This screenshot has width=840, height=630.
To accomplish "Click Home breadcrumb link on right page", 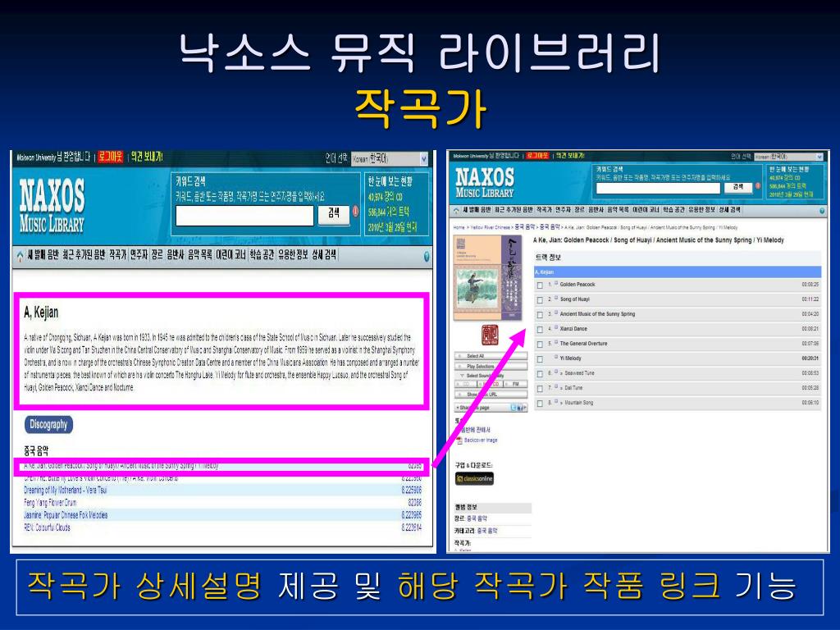I will pos(459,228).
